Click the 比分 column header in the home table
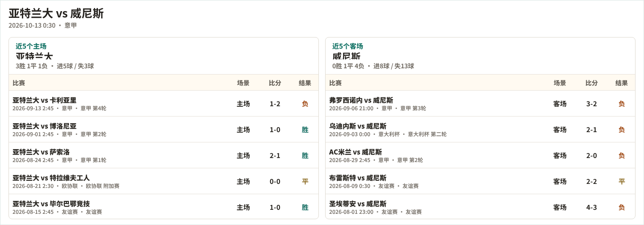Screen dimensions: 644x225 coord(275,83)
